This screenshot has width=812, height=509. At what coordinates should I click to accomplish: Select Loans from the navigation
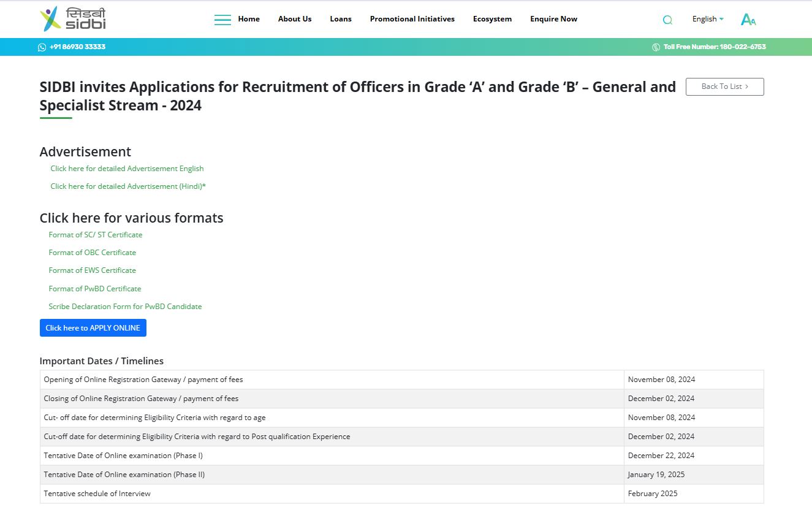tap(341, 19)
